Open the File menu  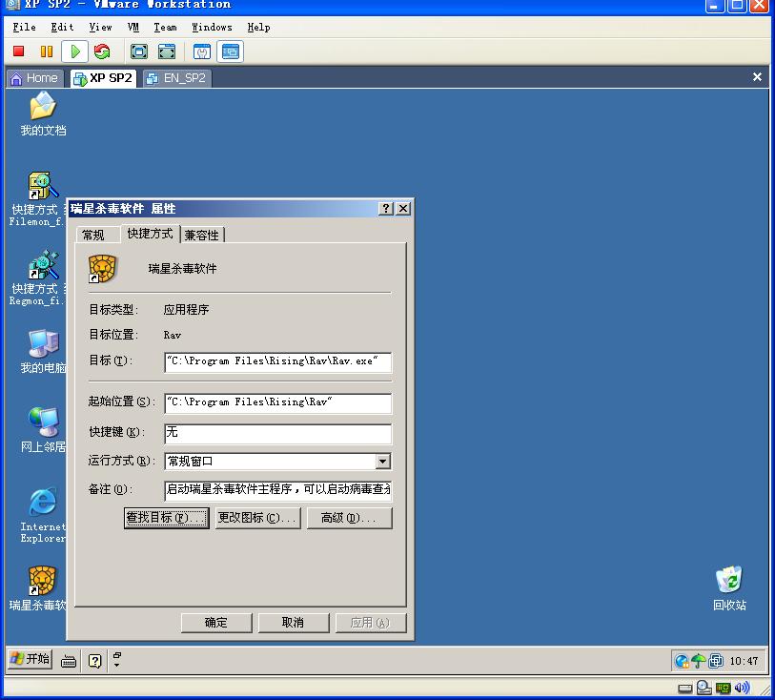click(x=24, y=28)
